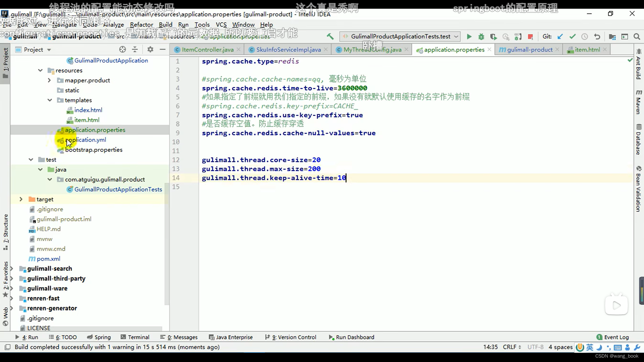Open Project panel settings gear
The width and height of the screenshot is (644, 362).
(150, 50)
